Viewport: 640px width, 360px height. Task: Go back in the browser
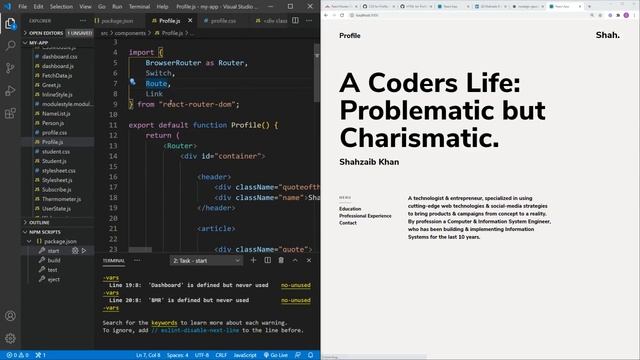pyautogui.click(x=326, y=15)
